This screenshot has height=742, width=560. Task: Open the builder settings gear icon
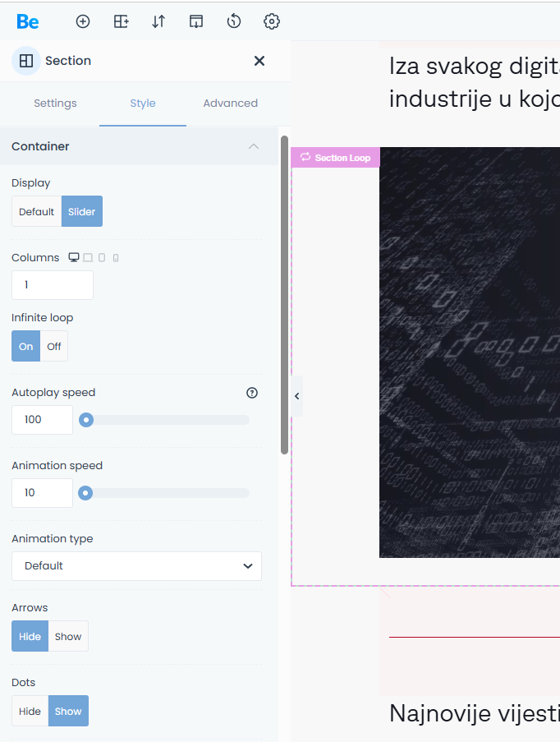coord(272,21)
